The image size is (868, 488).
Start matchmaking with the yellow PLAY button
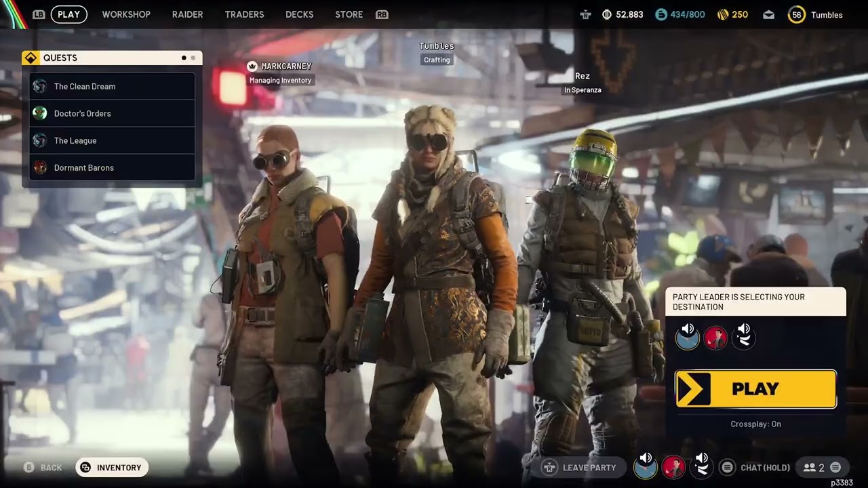756,389
